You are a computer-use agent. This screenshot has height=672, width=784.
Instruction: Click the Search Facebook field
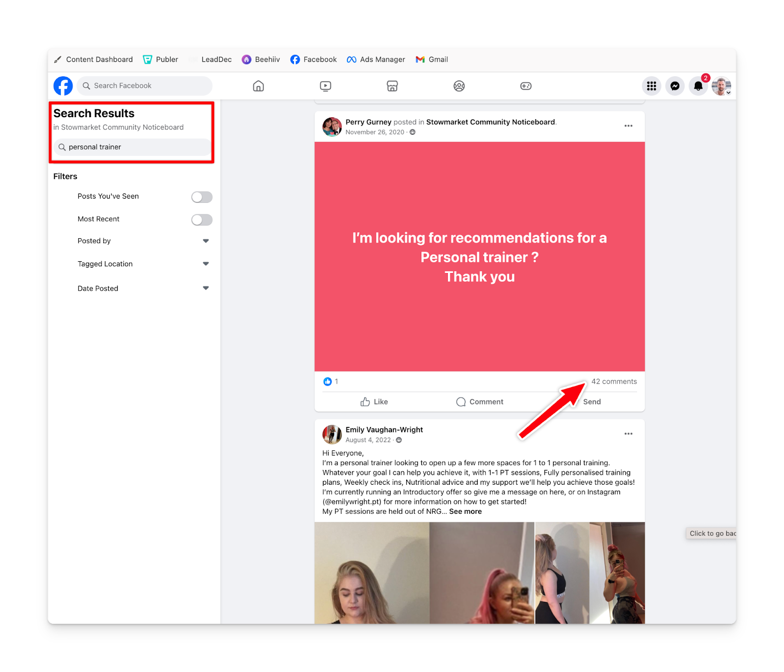[x=145, y=86]
